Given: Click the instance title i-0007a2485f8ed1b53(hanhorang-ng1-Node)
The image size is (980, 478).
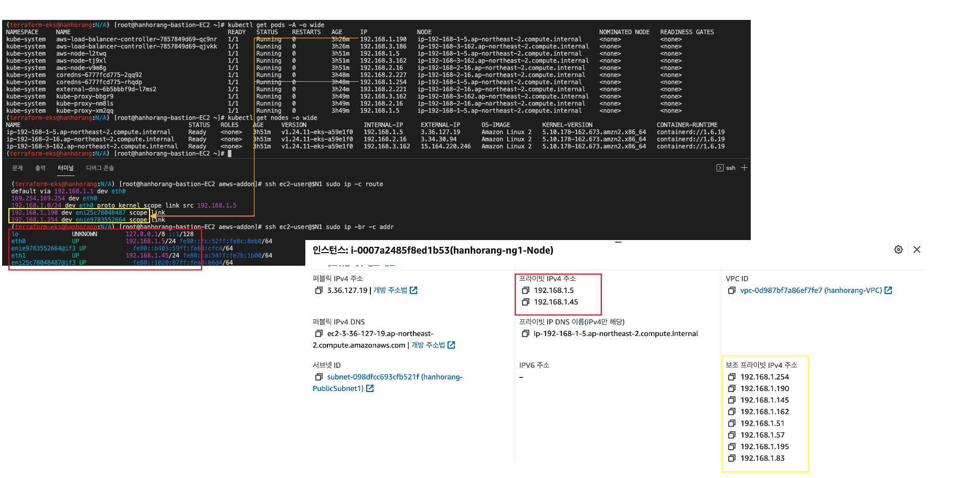Looking at the screenshot, I should click(452, 250).
